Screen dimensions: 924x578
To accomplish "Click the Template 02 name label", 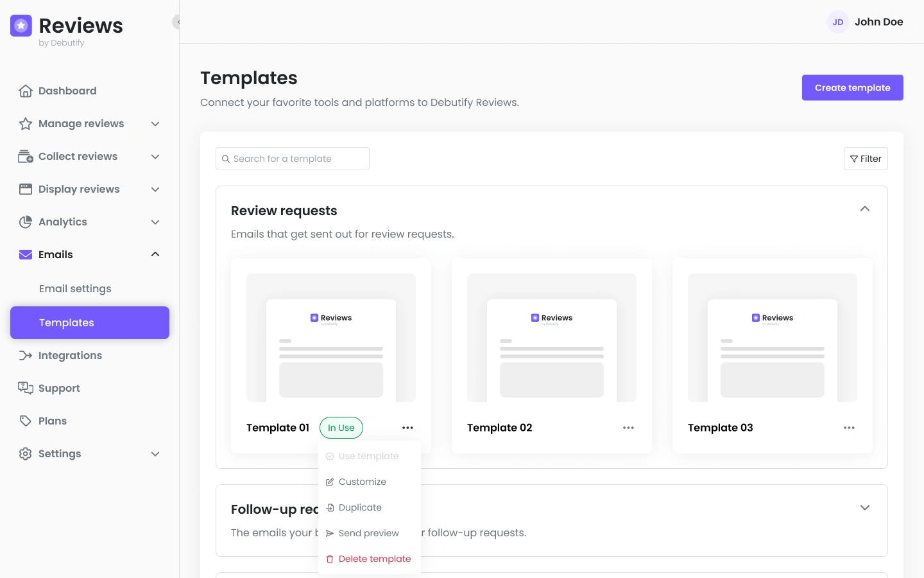I will (x=500, y=428).
